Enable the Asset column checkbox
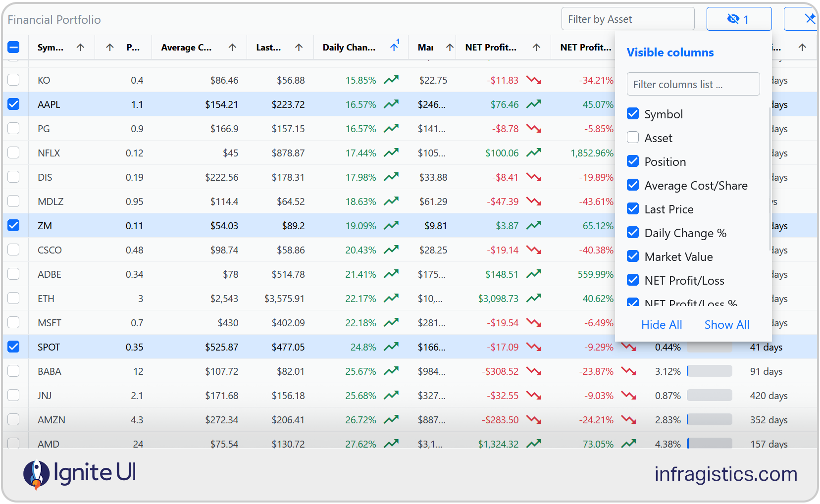 click(x=633, y=137)
